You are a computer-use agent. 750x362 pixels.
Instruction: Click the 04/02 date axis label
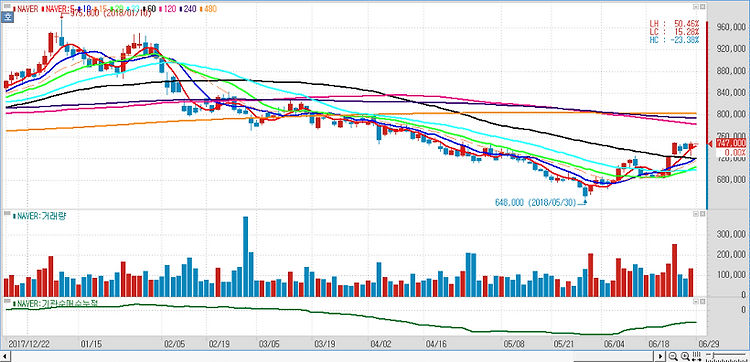pos(380,344)
